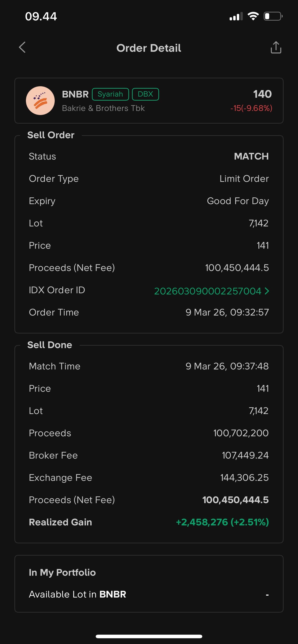Tap the back arrow icon
This screenshot has height=644, width=298.
(x=22, y=47)
